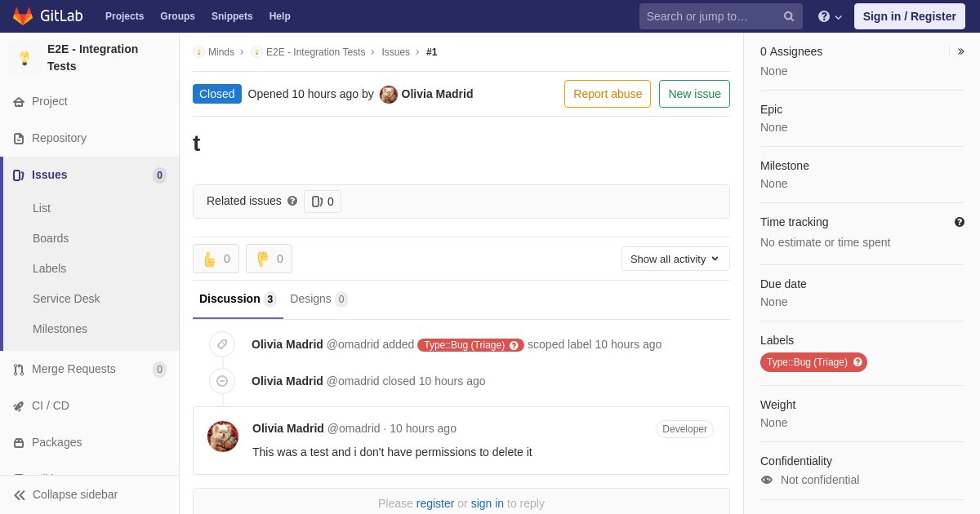Click the Related issues help icon

click(292, 201)
